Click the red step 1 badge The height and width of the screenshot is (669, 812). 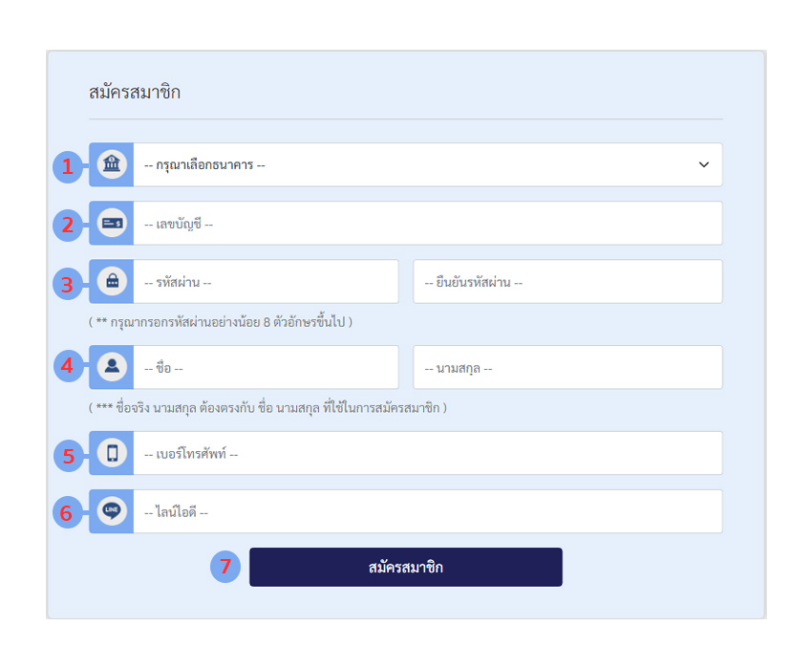tap(68, 167)
